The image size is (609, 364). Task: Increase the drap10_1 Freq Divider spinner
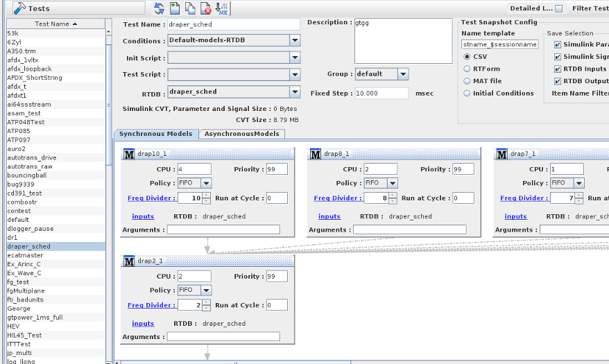click(207, 196)
